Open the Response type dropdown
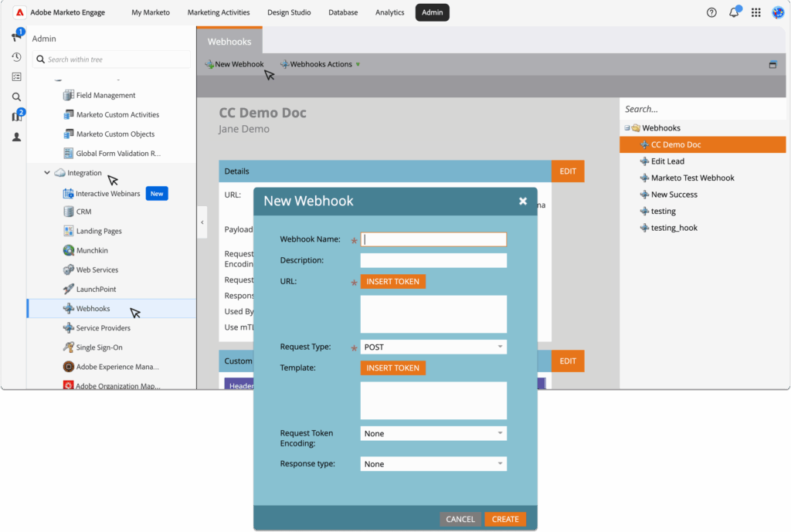 click(433, 464)
